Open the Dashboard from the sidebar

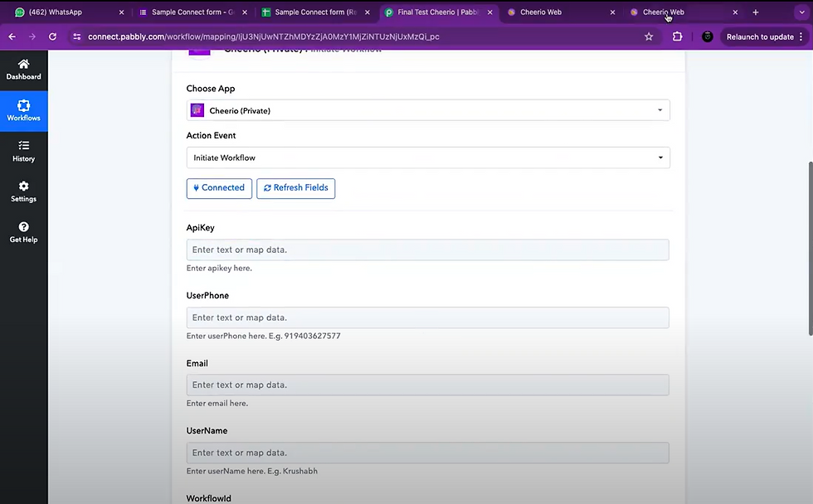click(x=23, y=70)
